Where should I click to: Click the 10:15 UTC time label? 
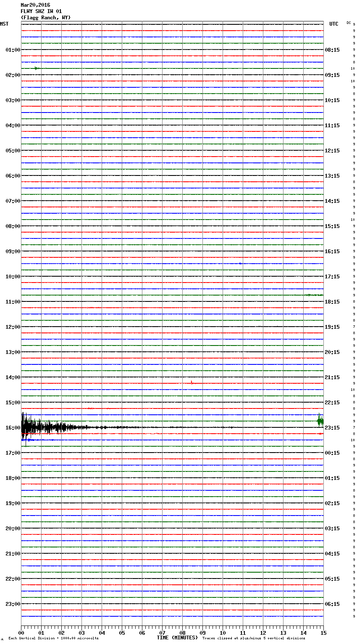point(332,100)
